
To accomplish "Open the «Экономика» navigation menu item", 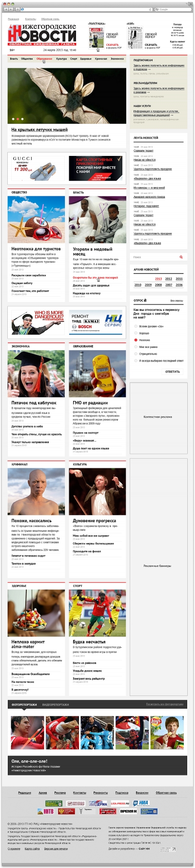I will click(x=117, y=58).
